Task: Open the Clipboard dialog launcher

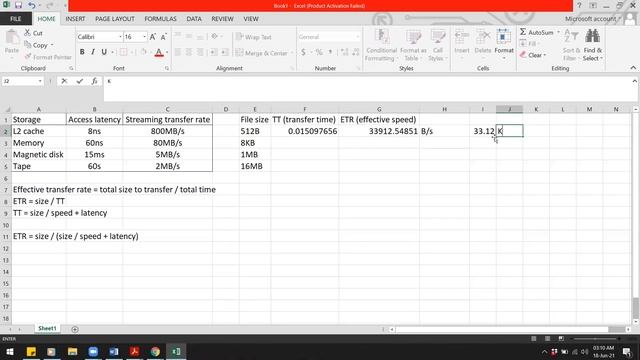Action: pyautogui.click(x=71, y=68)
